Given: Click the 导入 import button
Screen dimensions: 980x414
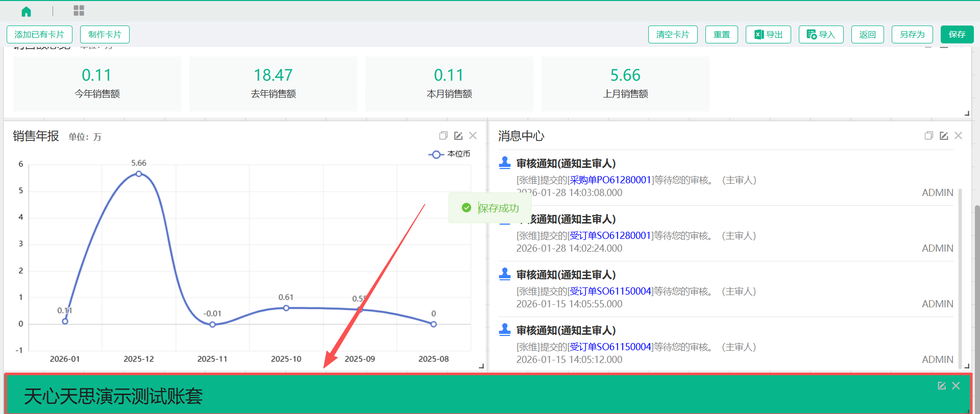Looking at the screenshot, I should (821, 35).
